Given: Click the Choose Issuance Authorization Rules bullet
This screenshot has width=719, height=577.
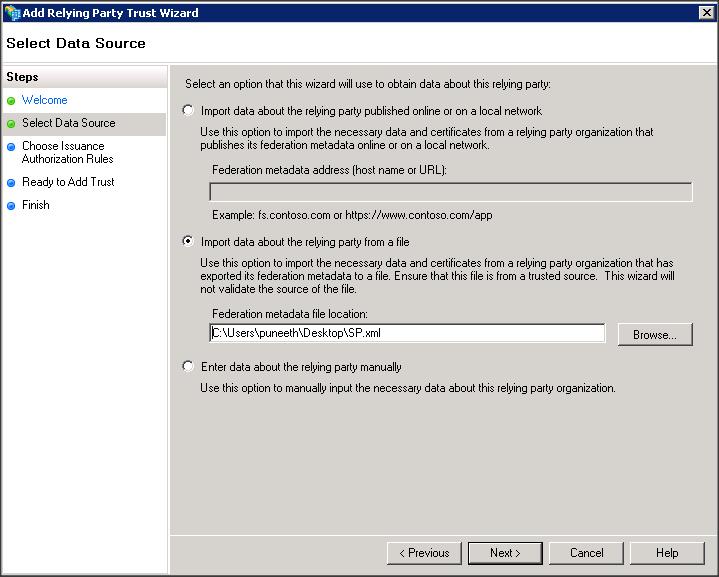Looking at the screenshot, I should coord(11,147).
